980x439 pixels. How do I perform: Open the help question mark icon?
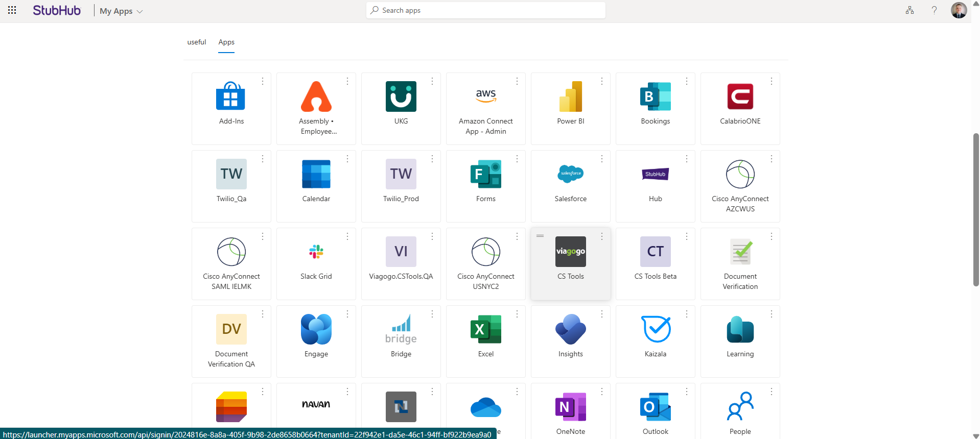[934, 10]
